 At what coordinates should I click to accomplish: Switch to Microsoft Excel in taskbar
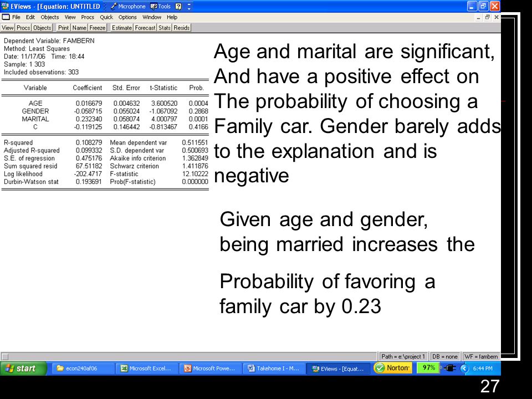point(146,369)
